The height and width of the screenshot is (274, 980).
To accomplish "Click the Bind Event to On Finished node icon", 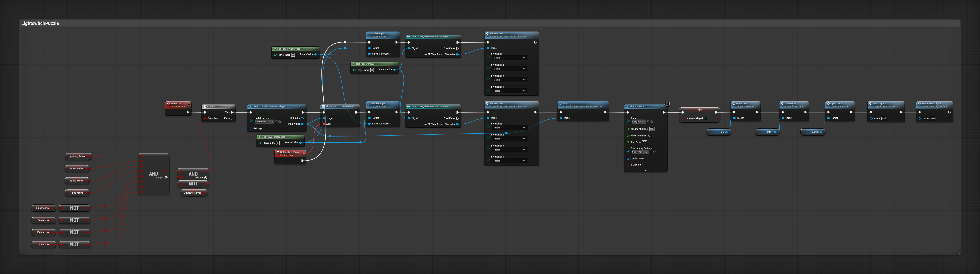I will tap(323, 107).
